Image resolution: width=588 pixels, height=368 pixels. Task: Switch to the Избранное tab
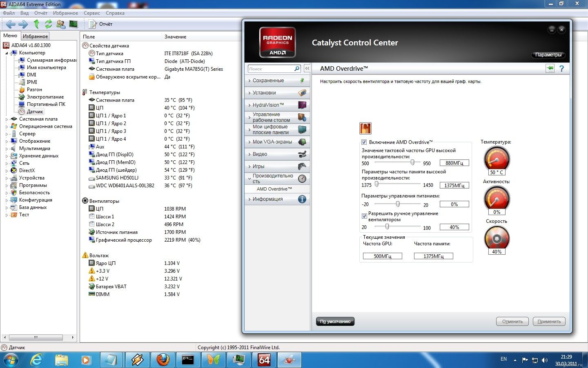pyautogui.click(x=35, y=36)
